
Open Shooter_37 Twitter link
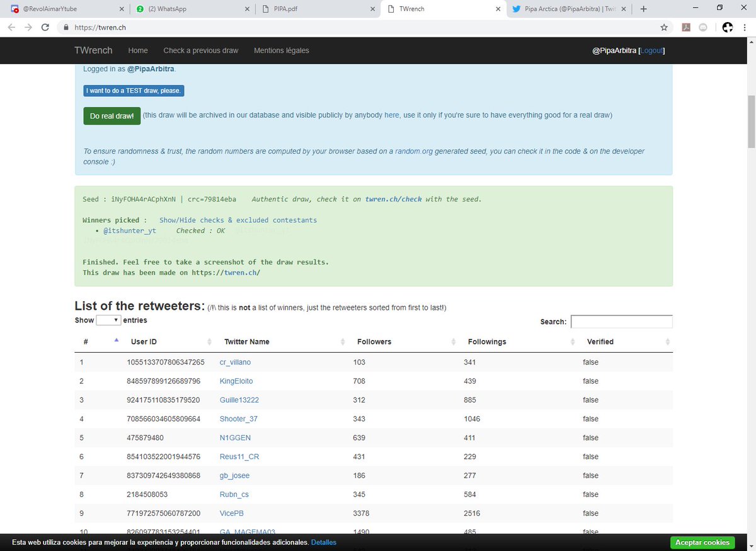click(x=239, y=419)
